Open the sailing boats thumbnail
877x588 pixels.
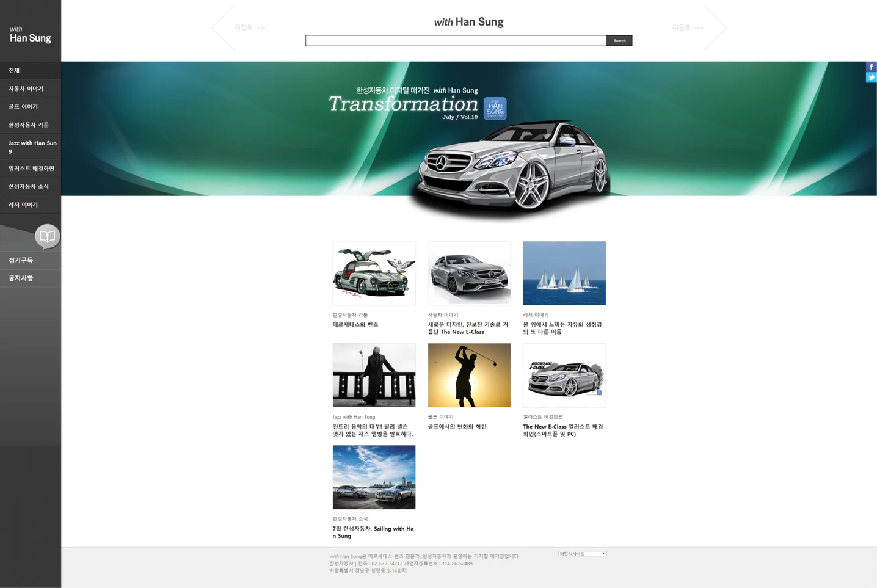[564, 273]
